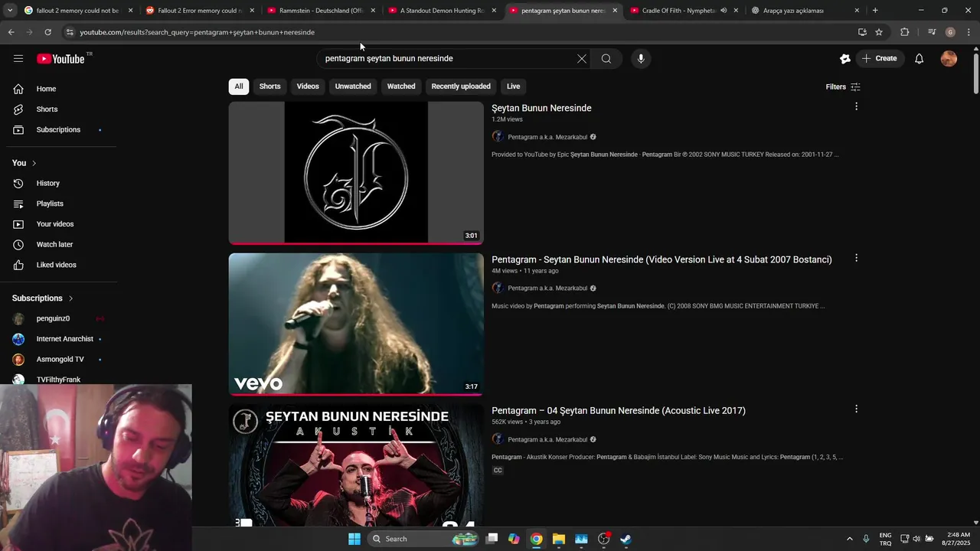The image size is (980, 551).
Task: Open account avatar menu
Action: coord(949,59)
